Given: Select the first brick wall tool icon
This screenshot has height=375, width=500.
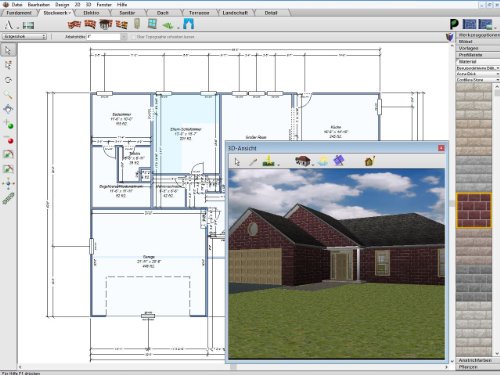Looking at the screenshot, I should 74,24.
